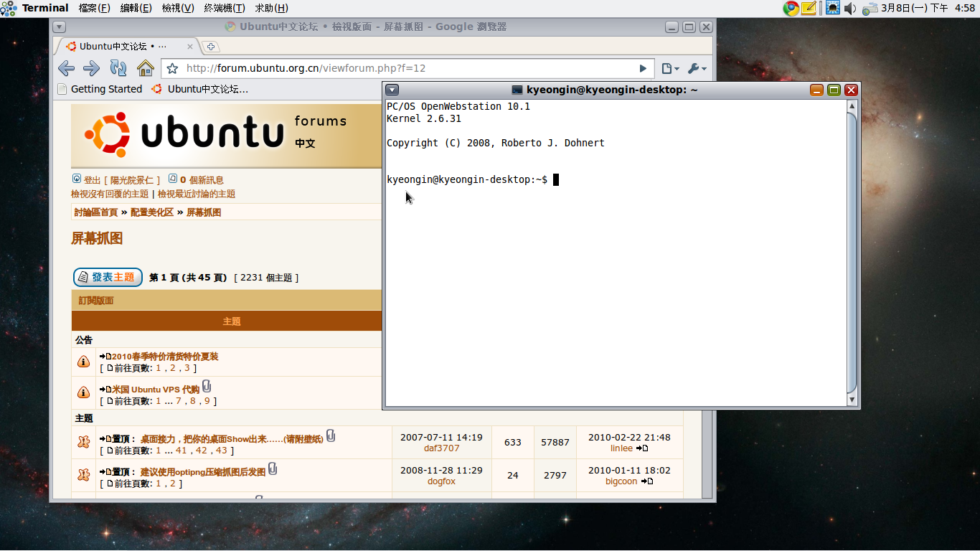
Task: Open last poster linlee profile
Action: point(621,448)
